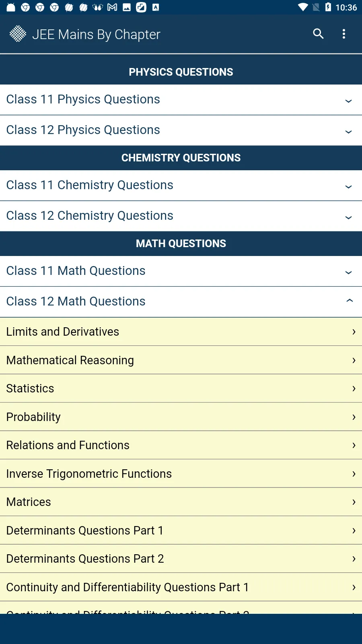Collapse Class 12 Math Questions section
362x644 pixels.
pyautogui.click(x=349, y=301)
